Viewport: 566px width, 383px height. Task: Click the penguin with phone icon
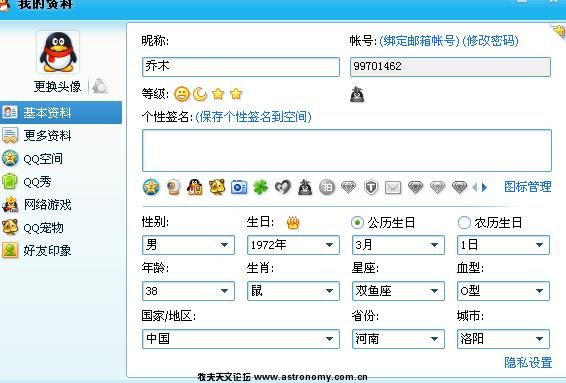[195, 187]
